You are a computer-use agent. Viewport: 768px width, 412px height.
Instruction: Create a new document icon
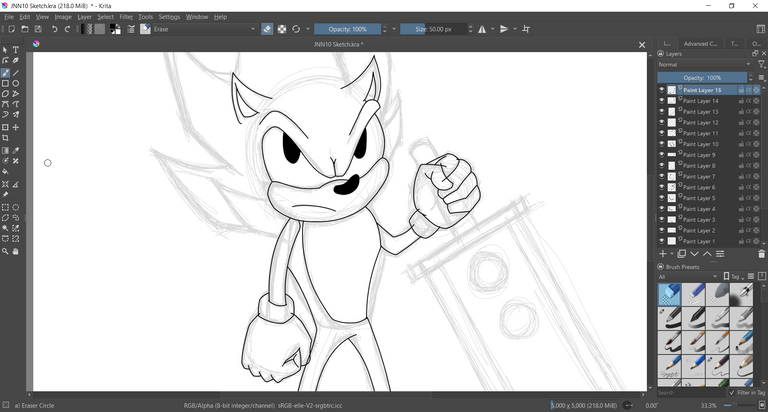(11, 29)
